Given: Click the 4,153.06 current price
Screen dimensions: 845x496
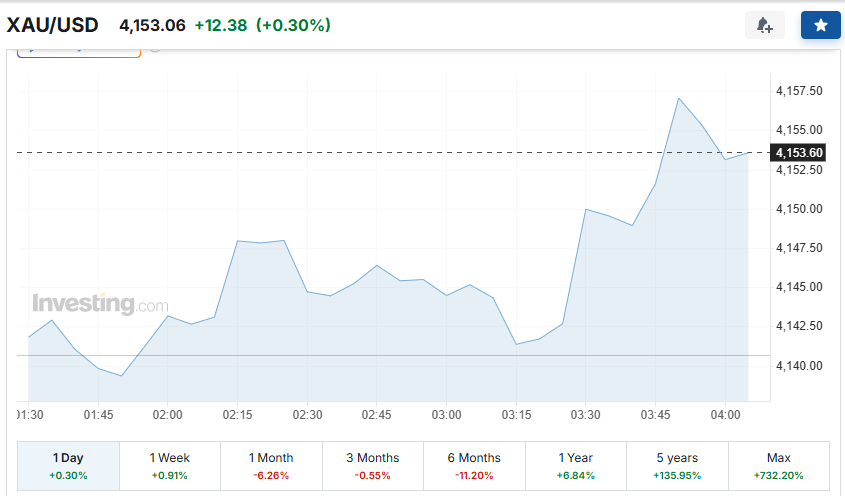Looking at the screenshot, I should pos(152,25).
